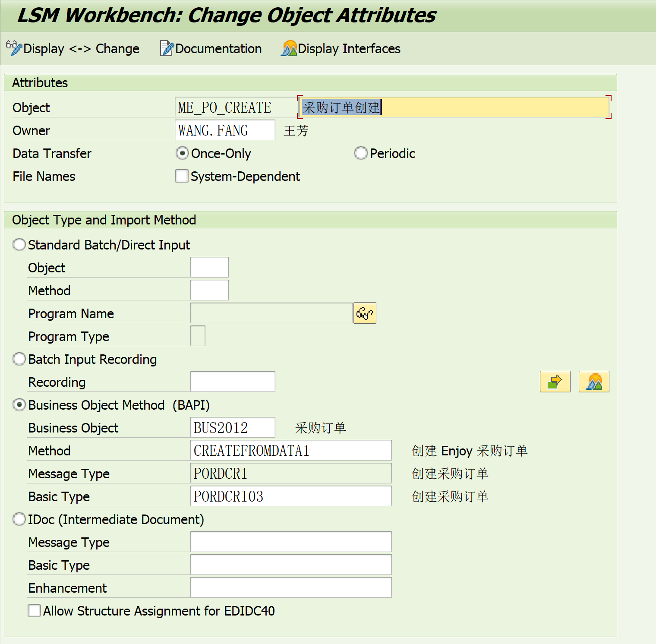Choose Standard Batch/Direct Input method

tap(19, 244)
